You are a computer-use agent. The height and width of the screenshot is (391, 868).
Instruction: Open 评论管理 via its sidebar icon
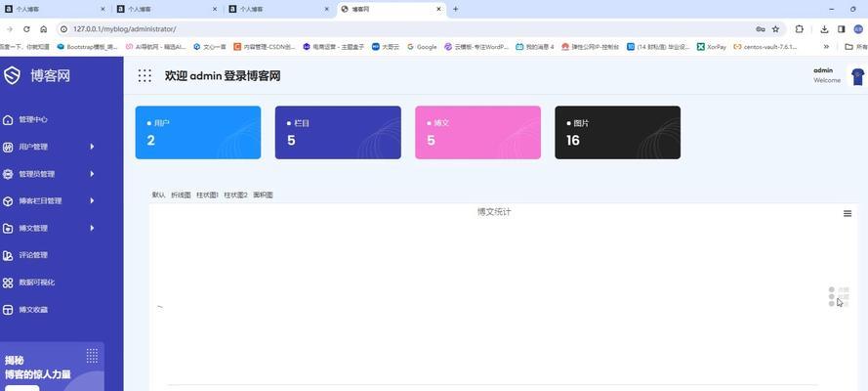tap(8, 255)
